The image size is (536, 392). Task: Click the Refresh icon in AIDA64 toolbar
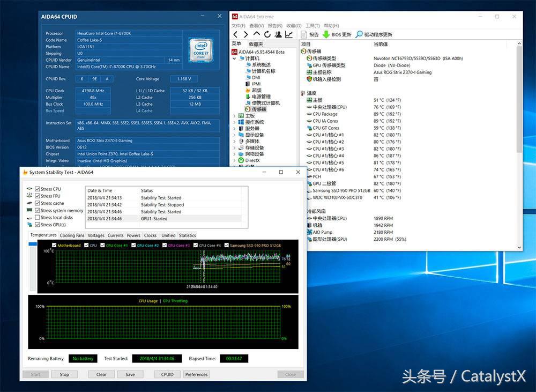[267, 34]
